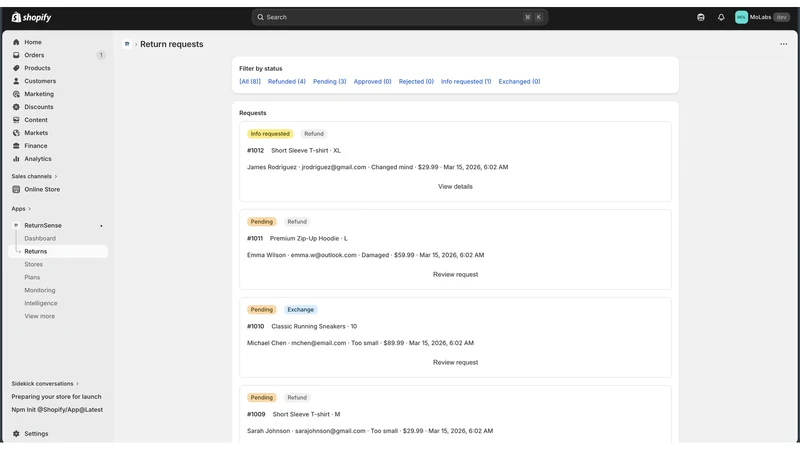Expand Sidekick conversations chevron
Viewport: 800px width, 450px height.
click(x=77, y=384)
